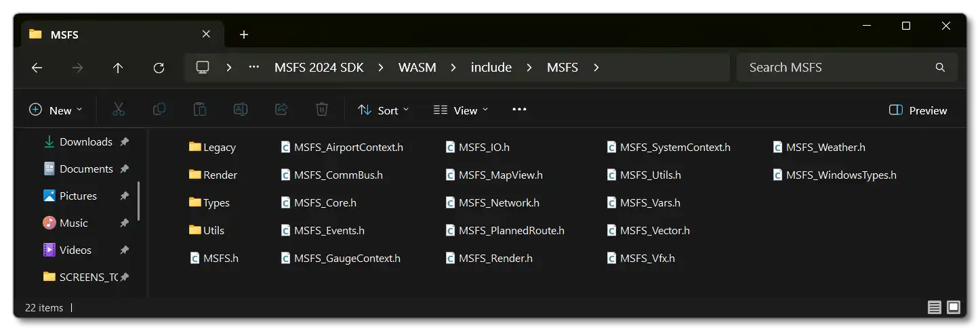Select MSFS_Events.h file name
Screen dimensions: 980x331
pyautogui.click(x=329, y=230)
